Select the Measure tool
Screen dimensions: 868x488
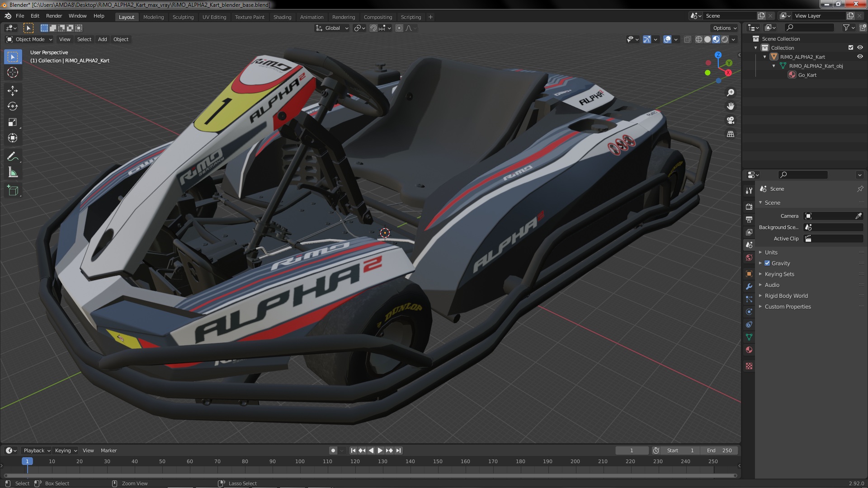13,172
